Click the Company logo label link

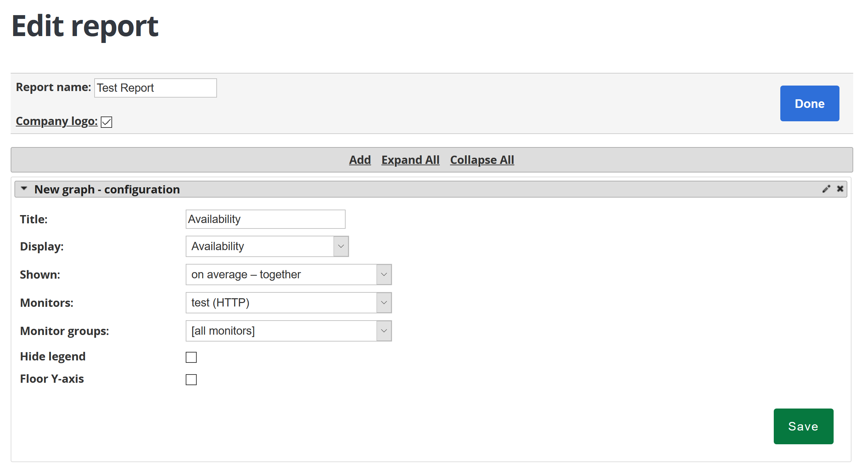pos(57,121)
